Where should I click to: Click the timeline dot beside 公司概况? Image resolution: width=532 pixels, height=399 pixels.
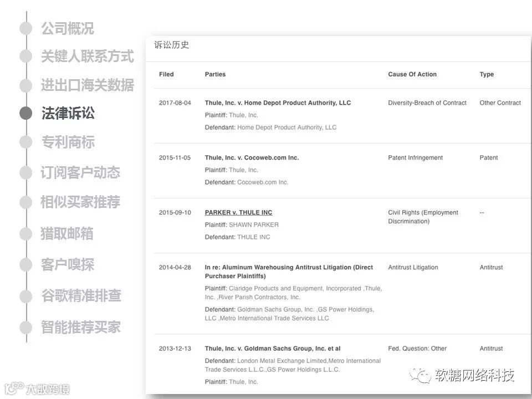point(26,28)
